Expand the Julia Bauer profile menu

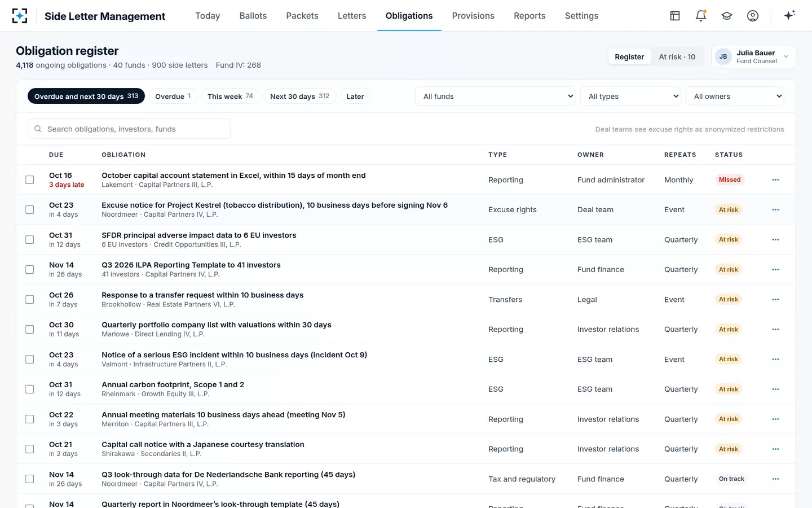tap(753, 56)
